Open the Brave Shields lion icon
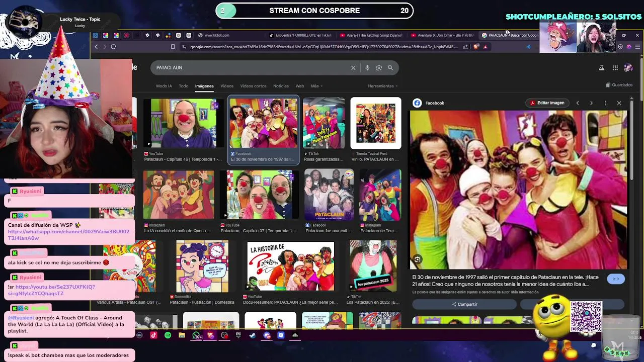 coord(476,47)
